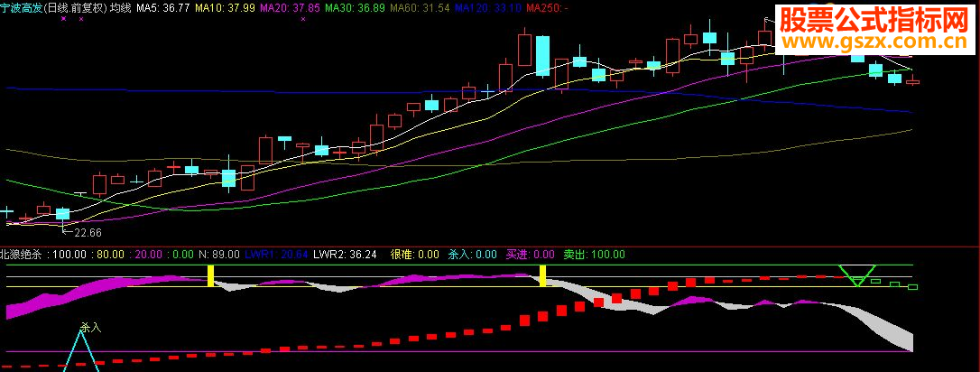Screen dimensions: 980x372
Task: Click the N: 89.00 parameter
Action: [218, 255]
